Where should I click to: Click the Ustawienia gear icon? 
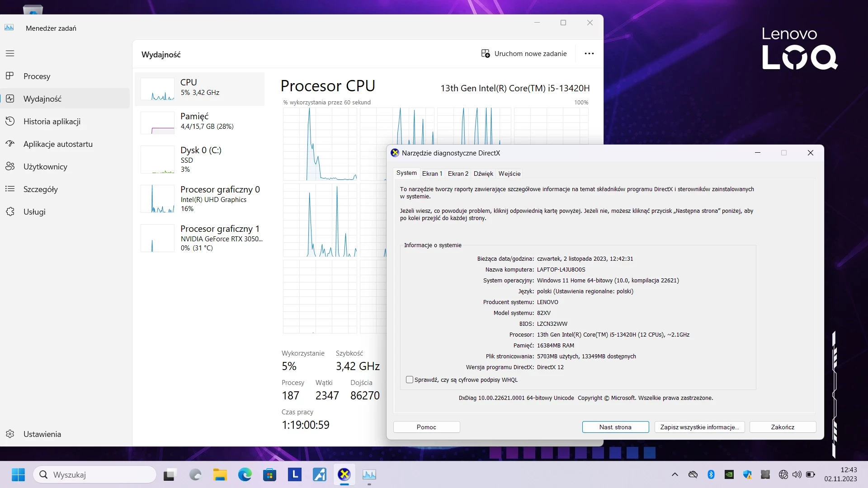10,434
